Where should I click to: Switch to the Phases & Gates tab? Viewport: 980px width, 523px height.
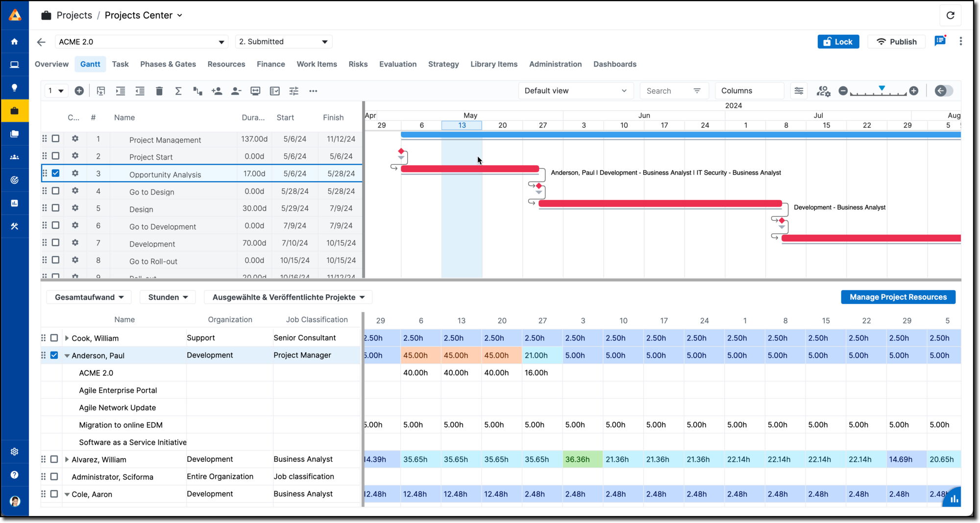(168, 64)
